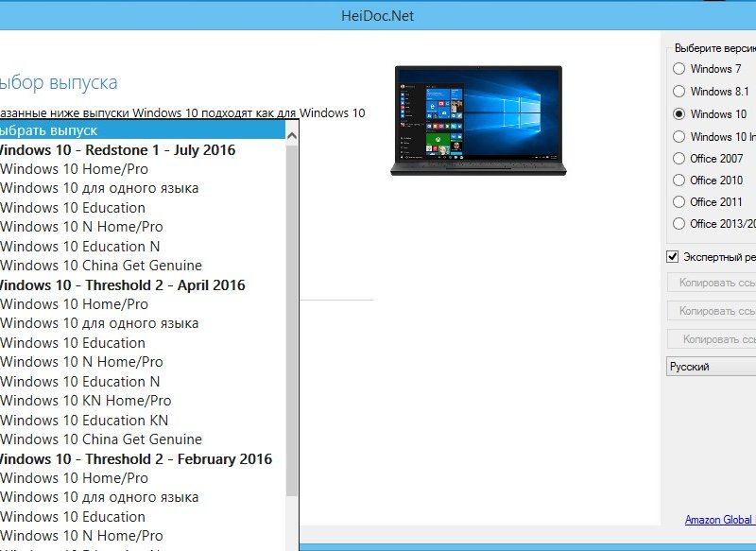Choose Windows 10 Home/Pro under Threshold 2 February 2016
This screenshot has width=756, height=551.
click(x=143, y=478)
